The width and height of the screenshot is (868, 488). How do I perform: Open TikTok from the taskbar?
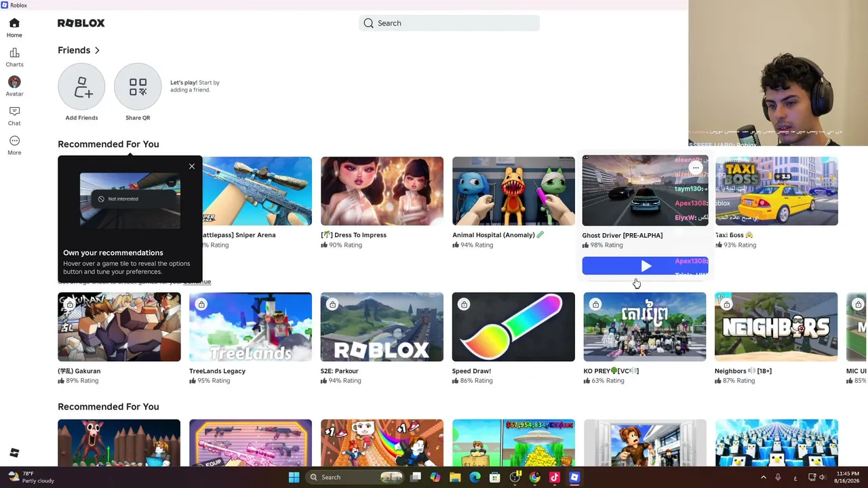tap(554, 477)
